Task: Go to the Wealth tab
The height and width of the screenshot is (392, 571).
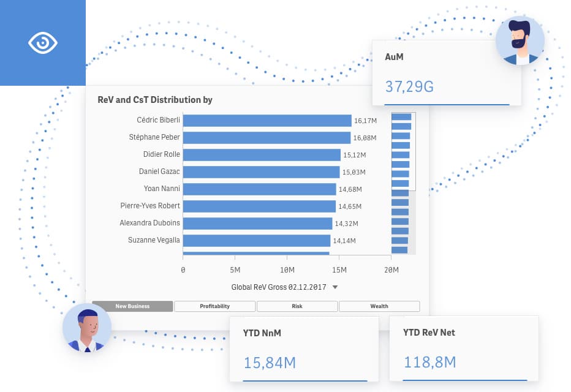Action: point(379,306)
